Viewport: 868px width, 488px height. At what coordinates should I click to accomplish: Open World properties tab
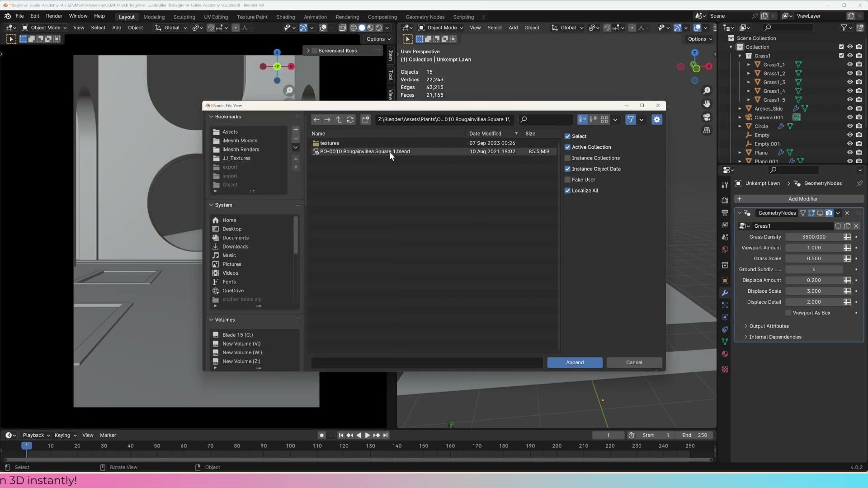[725, 249]
